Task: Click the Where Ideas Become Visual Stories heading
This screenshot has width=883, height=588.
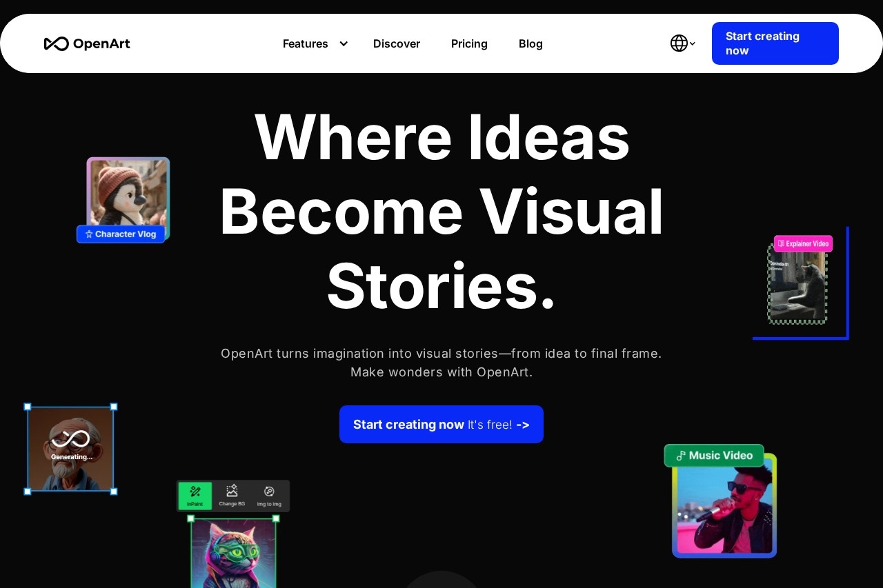Action: (441, 211)
